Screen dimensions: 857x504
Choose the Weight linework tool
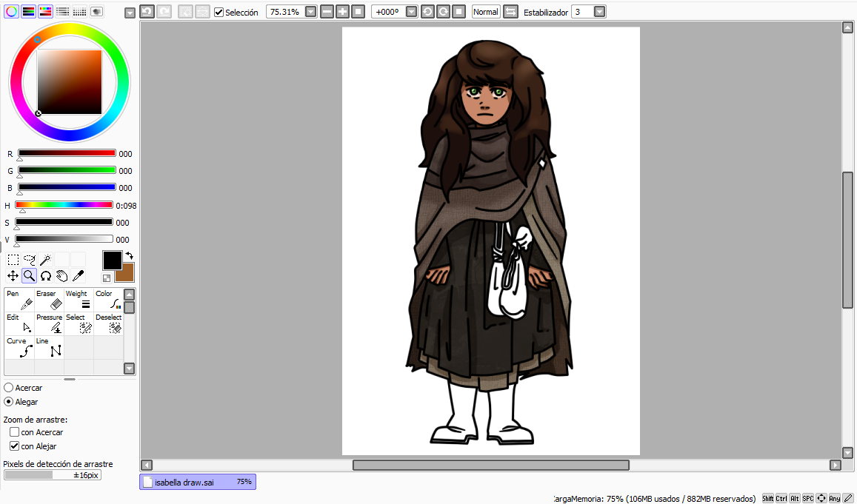click(79, 300)
